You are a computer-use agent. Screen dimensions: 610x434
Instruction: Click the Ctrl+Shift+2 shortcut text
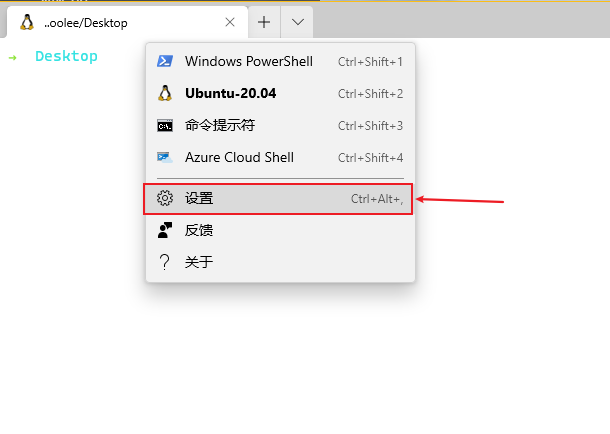click(x=370, y=94)
